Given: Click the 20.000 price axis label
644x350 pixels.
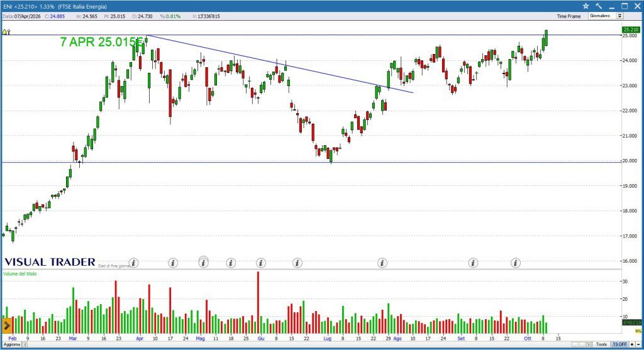Looking at the screenshot, I should (630, 161).
